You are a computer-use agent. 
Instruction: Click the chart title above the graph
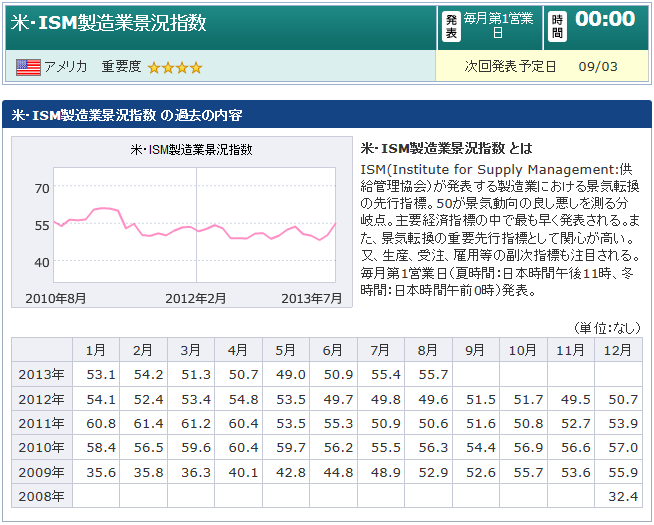tap(191, 150)
